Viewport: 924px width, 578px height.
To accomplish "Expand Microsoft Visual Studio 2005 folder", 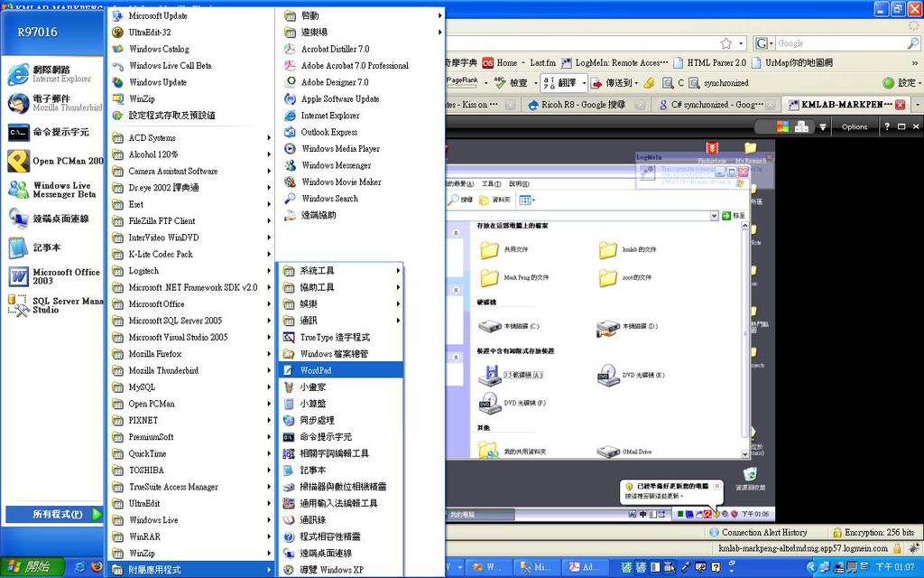I will (189, 338).
